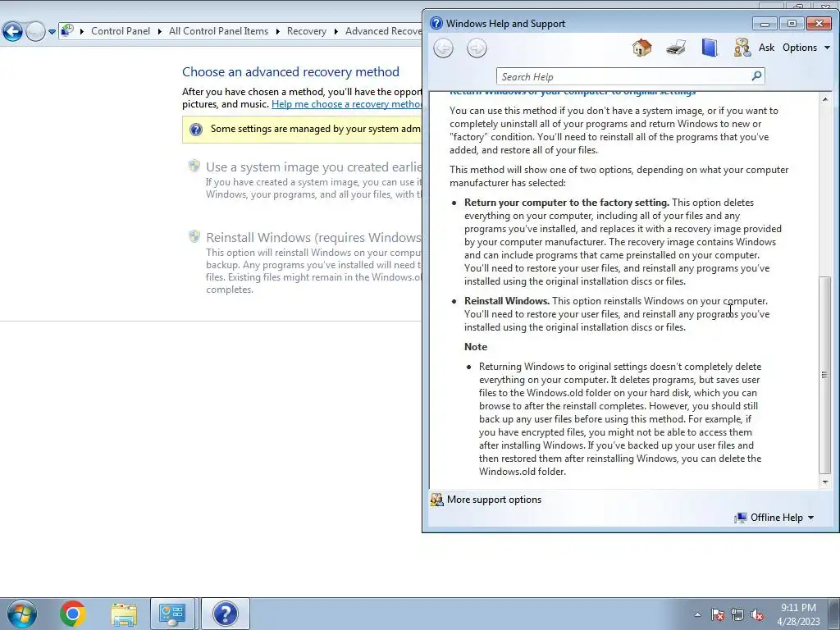The image size is (840, 630).
Task: Click Advanced Recovery breadcrumb segment
Action: pyautogui.click(x=383, y=31)
